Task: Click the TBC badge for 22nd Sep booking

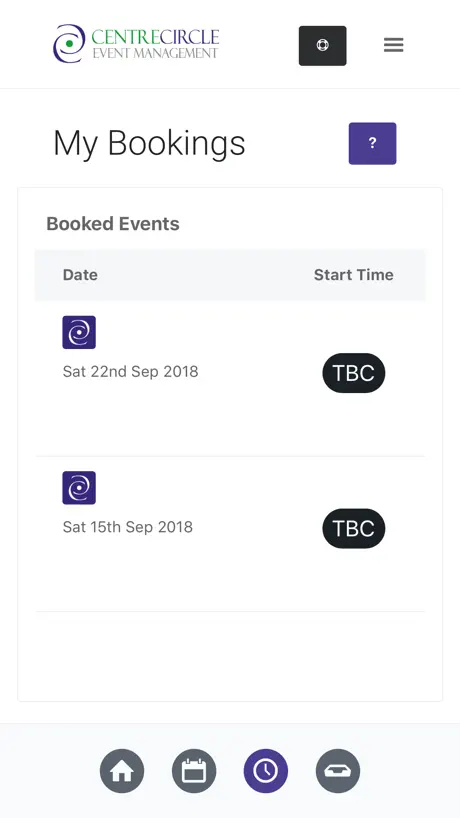Action: pos(354,373)
